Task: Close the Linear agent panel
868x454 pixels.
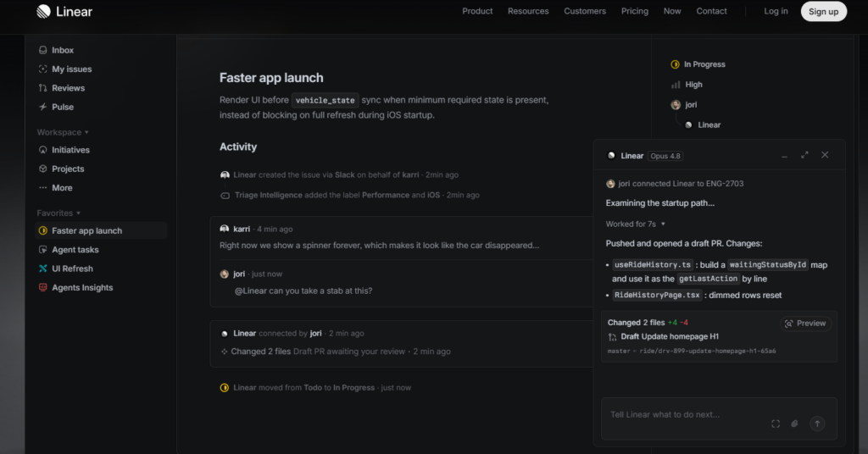Action: click(x=825, y=155)
